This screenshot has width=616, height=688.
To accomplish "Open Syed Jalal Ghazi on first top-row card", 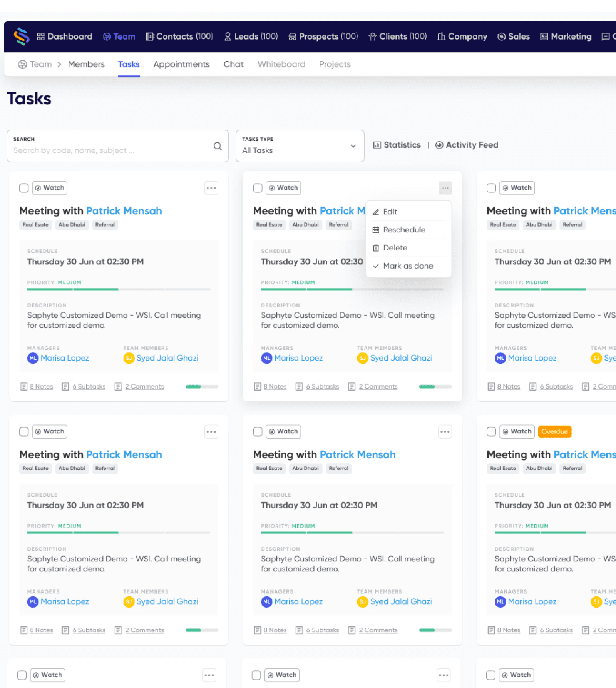I will (167, 358).
